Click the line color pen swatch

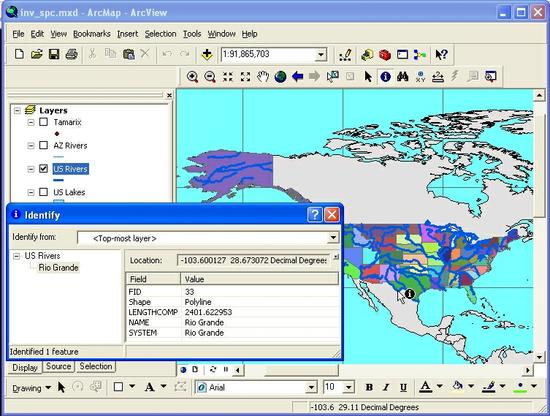tap(489, 387)
